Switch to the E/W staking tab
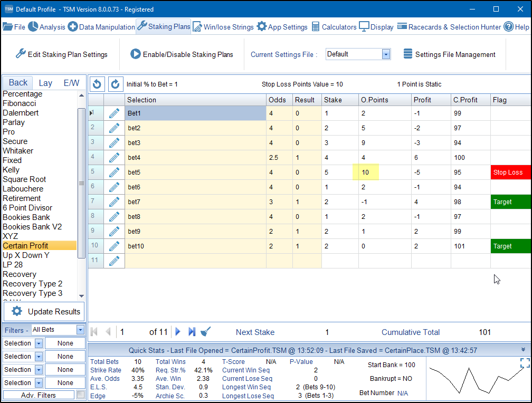The height and width of the screenshot is (403, 532). [x=71, y=83]
